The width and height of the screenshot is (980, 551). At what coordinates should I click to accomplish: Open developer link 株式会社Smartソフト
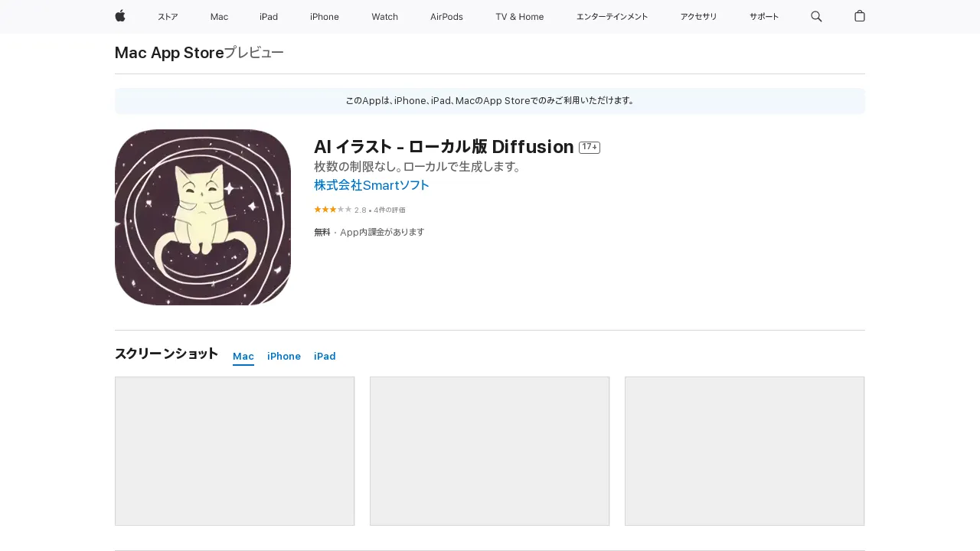(x=371, y=185)
